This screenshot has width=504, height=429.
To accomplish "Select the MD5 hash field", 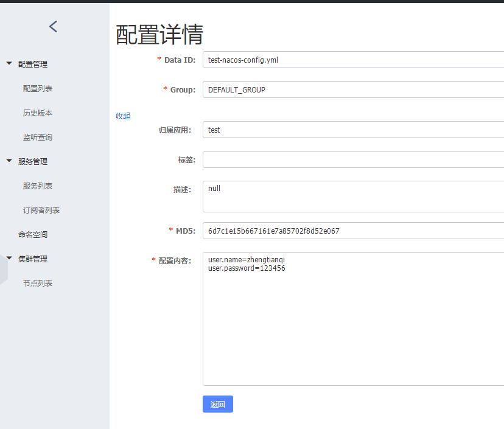I will click(x=353, y=231).
